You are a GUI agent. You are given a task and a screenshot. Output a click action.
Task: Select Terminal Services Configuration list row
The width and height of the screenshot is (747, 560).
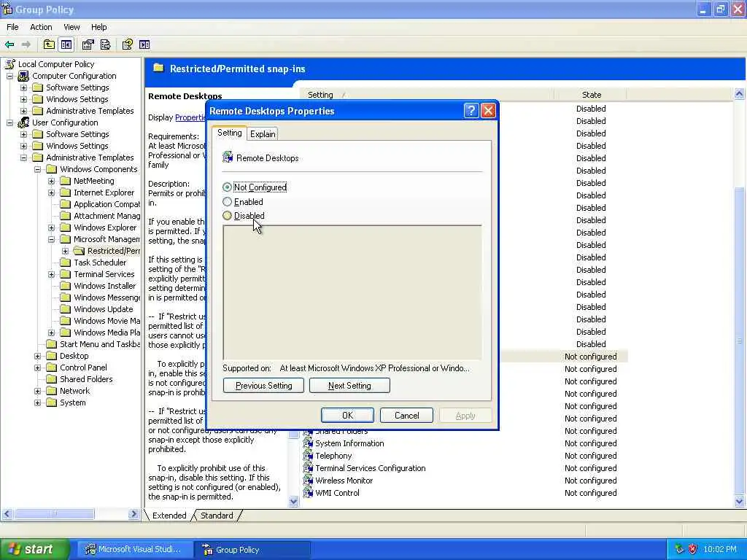370,468
